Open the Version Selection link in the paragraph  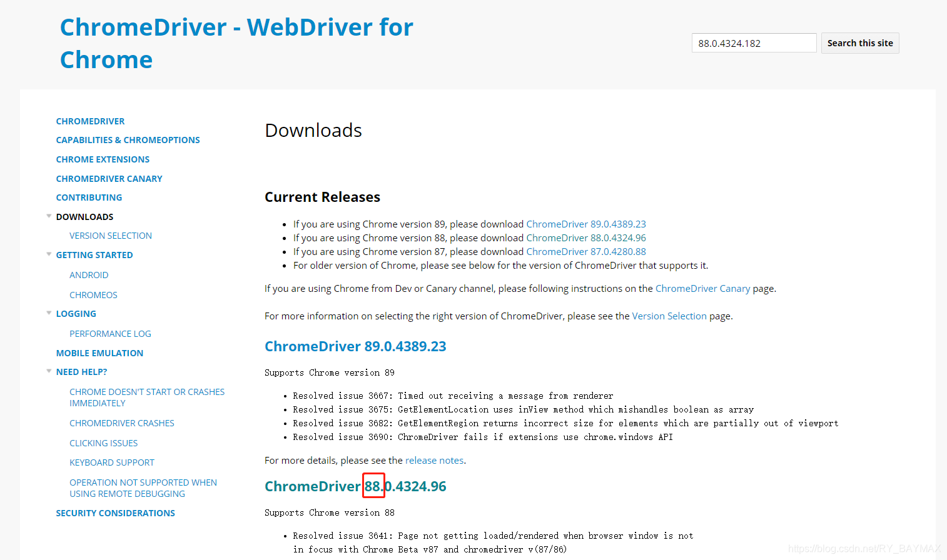(669, 316)
